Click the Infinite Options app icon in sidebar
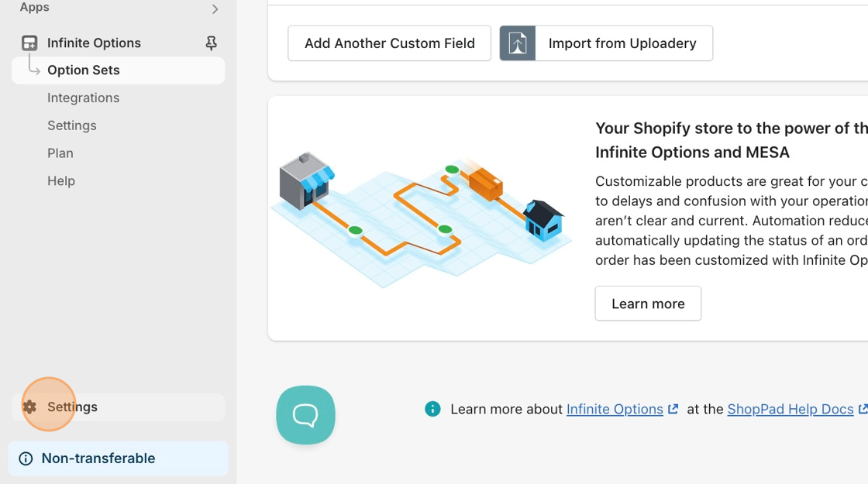868x484 pixels. coord(29,43)
